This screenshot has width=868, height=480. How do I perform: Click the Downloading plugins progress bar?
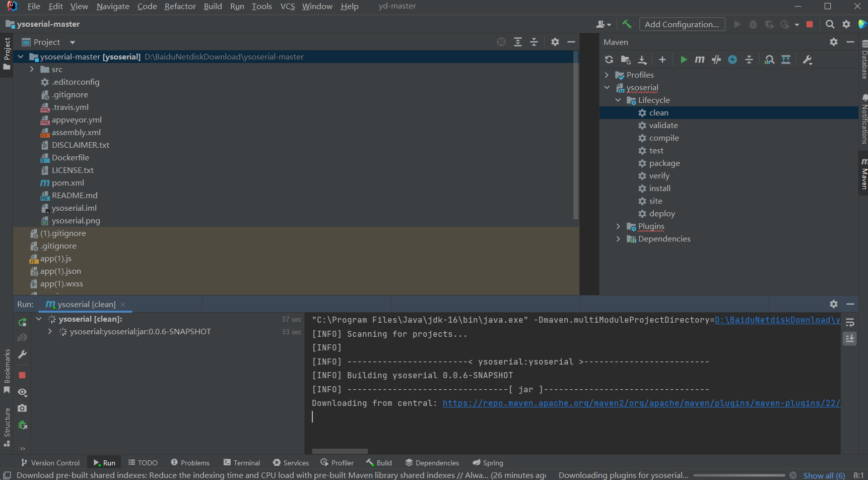[739, 475]
